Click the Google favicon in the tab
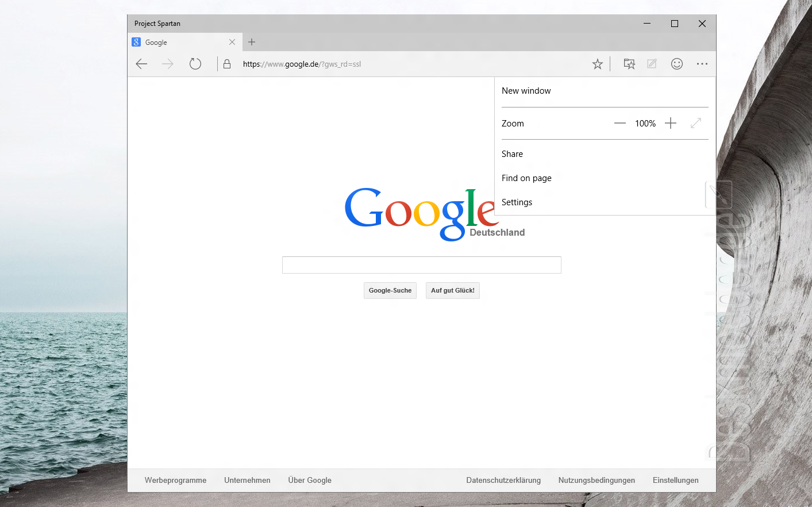 point(136,42)
